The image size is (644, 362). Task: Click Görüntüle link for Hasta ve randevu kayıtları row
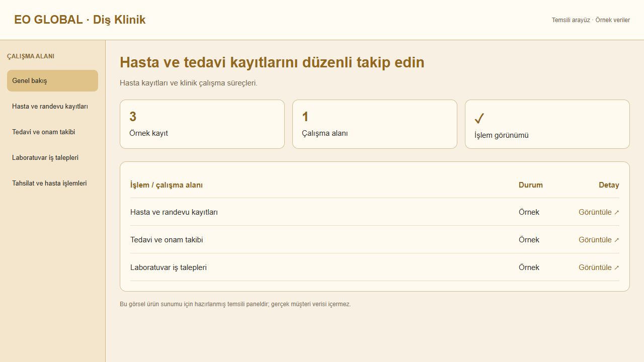click(x=599, y=212)
